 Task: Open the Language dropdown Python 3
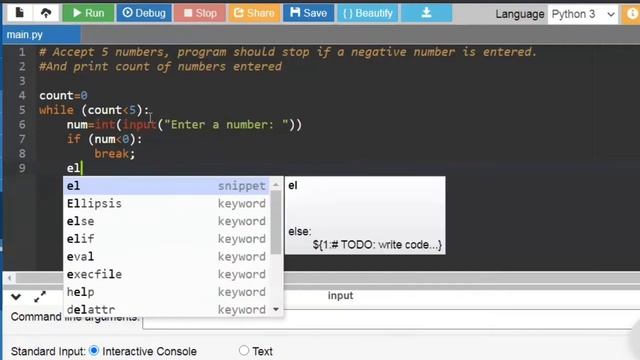point(582,14)
